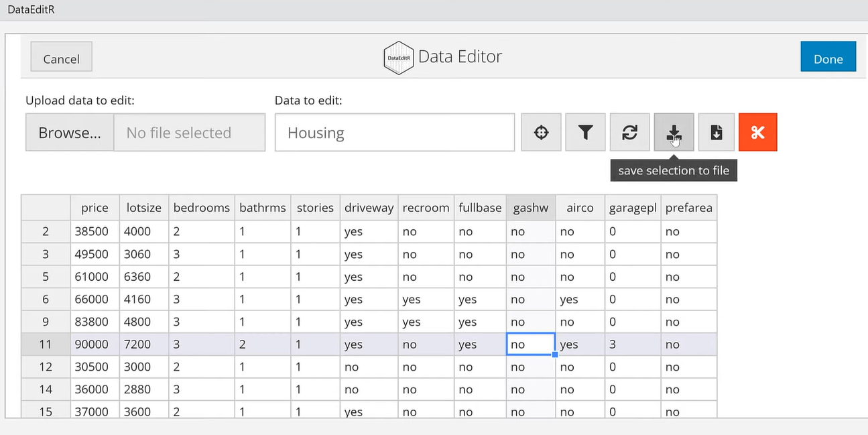
Task: Click save selection to file icon
Action: pyautogui.click(x=674, y=133)
